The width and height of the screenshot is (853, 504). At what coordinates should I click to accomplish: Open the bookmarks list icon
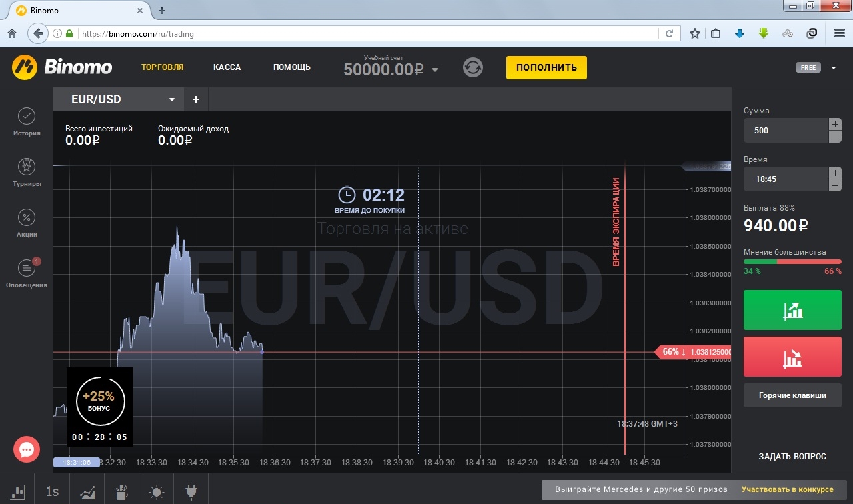click(x=716, y=33)
